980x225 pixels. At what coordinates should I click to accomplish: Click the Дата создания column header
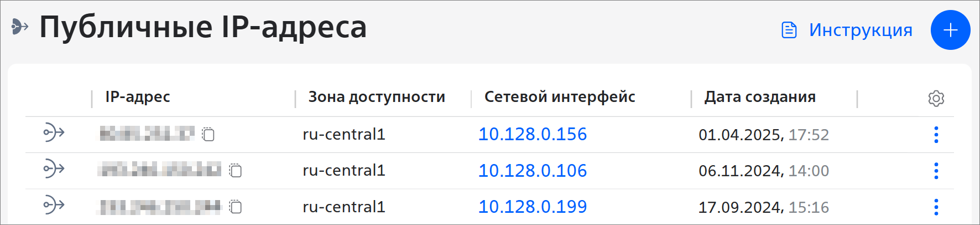(760, 97)
